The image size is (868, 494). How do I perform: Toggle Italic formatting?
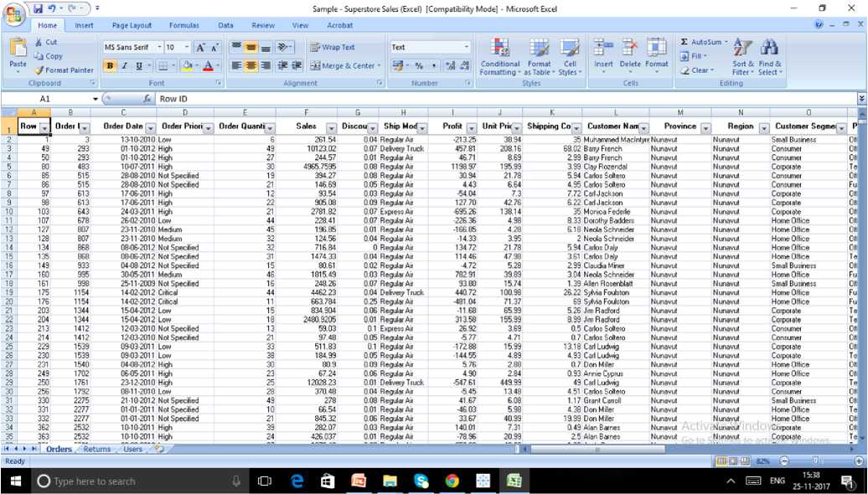coord(125,65)
